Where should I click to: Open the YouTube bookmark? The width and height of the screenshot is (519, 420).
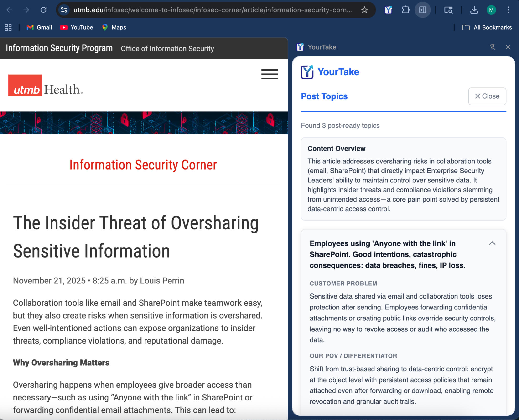tap(77, 28)
